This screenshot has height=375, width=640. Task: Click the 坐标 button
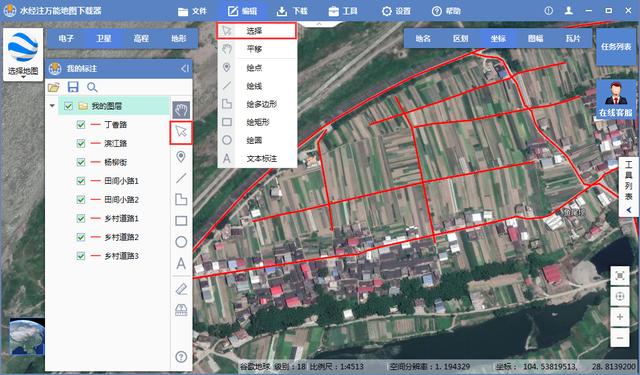(x=498, y=38)
